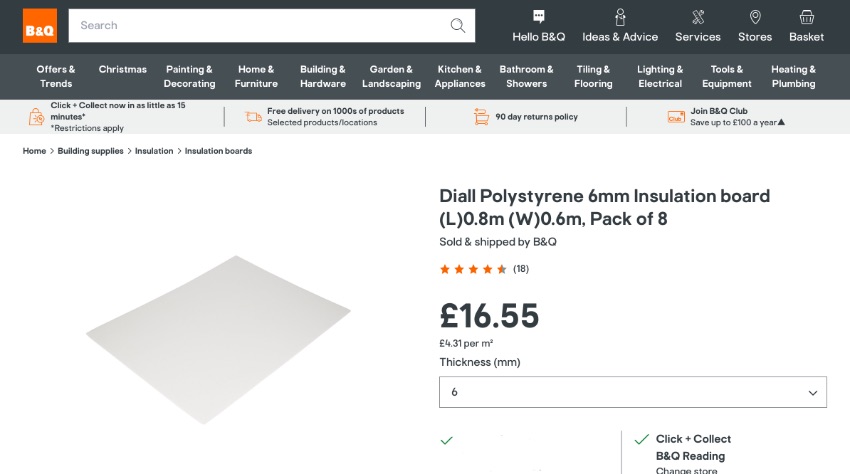Select the Click + Collect option

click(x=692, y=439)
